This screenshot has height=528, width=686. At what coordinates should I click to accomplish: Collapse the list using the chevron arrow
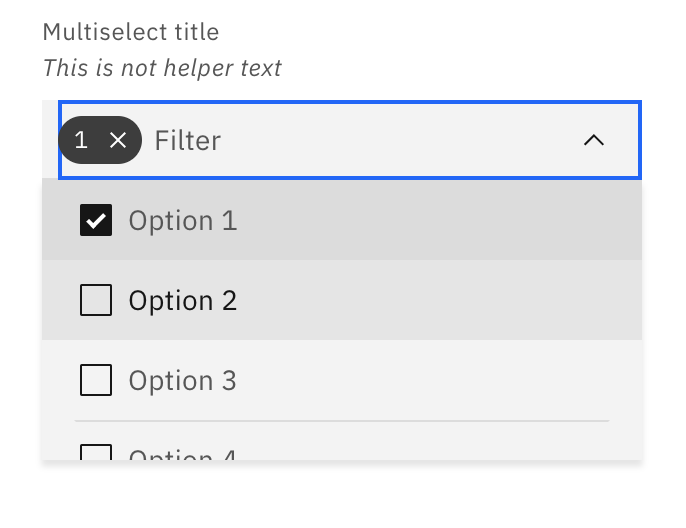coord(594,140)
